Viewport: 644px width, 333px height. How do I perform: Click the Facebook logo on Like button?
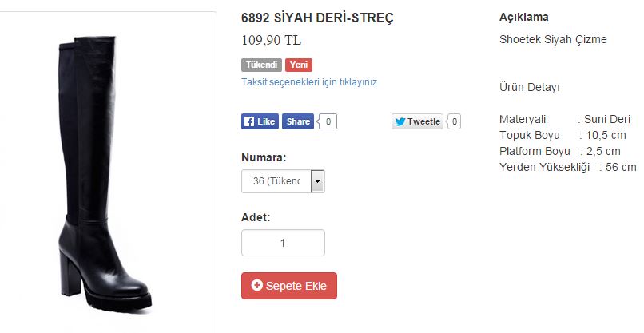(x=249, y=121)
